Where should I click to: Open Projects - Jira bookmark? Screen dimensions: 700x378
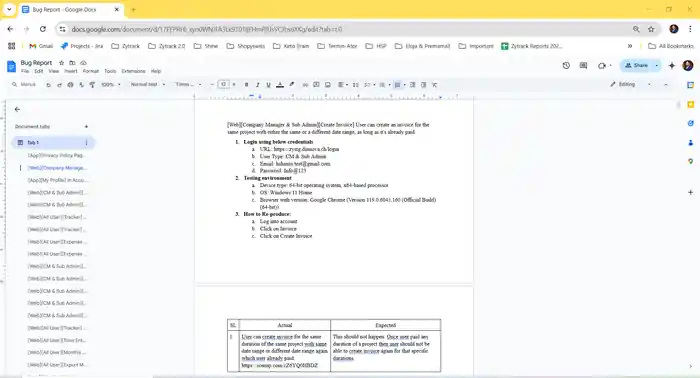pos(82,46)
